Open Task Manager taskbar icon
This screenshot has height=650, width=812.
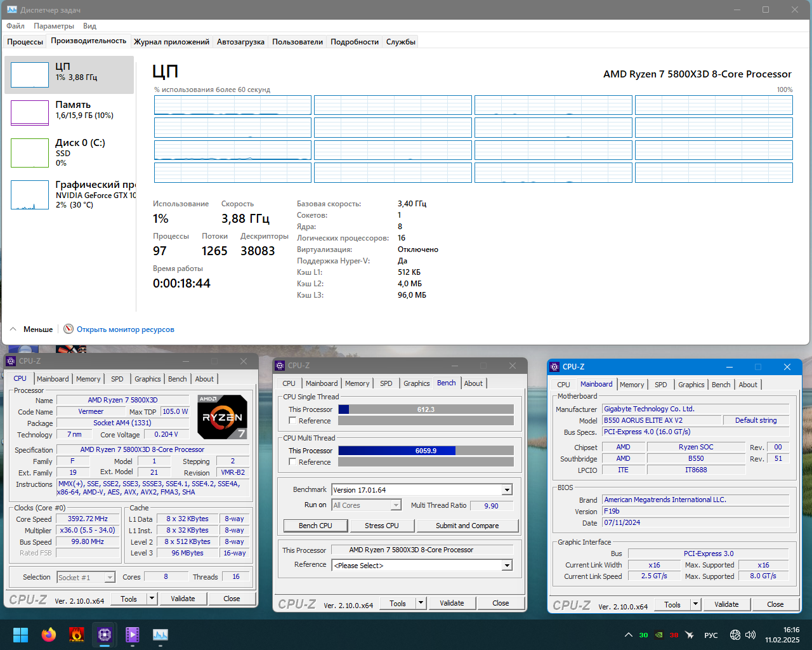coord(160,634)
